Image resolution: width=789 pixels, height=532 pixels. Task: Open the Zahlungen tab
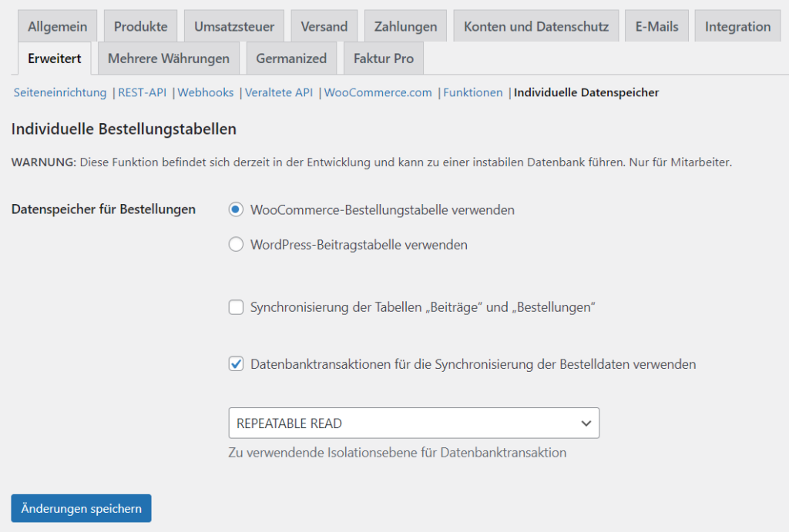coord(405,26)
